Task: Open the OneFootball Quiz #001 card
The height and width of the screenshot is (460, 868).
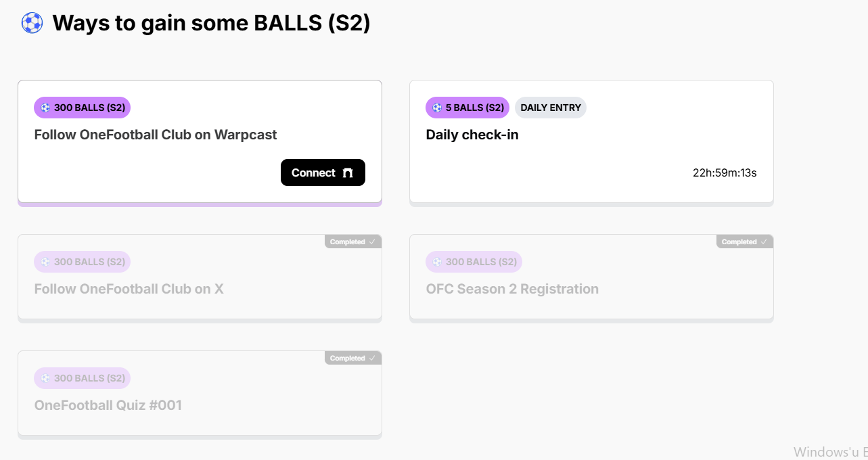Action: click(200, 393)
